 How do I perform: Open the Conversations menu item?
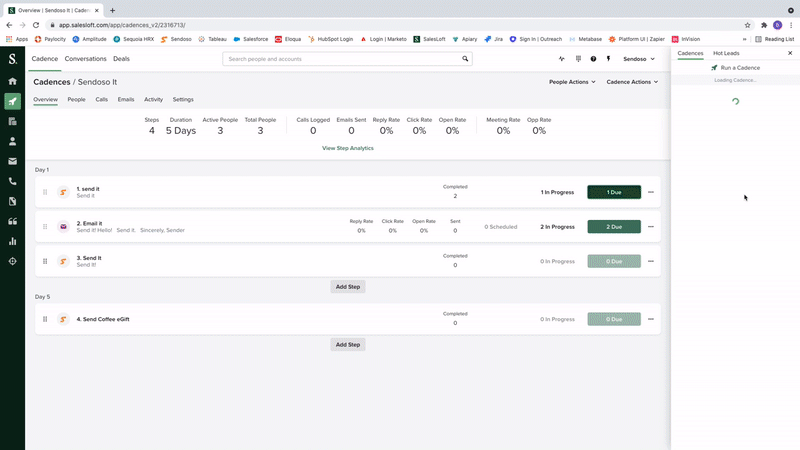pyautogui.click(x=85, y=59)
